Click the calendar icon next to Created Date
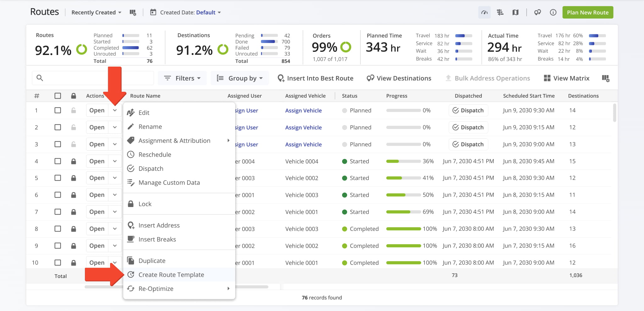The width and height of the screenshot is (644, 311). click(153, 12)
